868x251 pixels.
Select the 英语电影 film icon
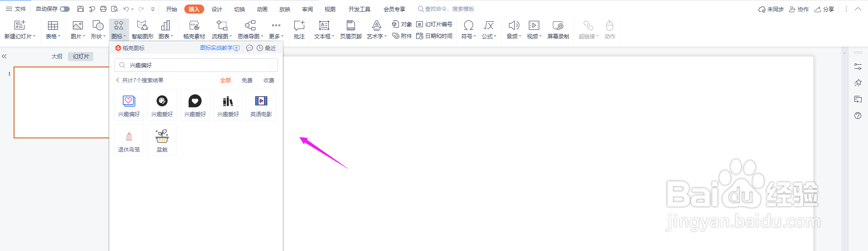[261, 105]
